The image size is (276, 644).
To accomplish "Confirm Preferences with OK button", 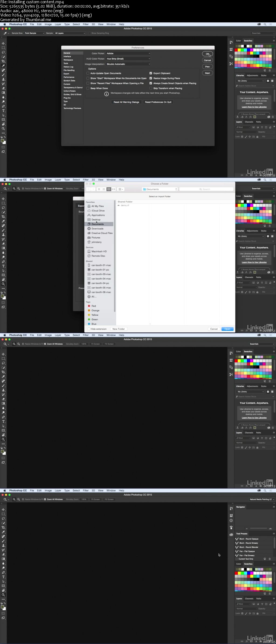I will 208,54.
